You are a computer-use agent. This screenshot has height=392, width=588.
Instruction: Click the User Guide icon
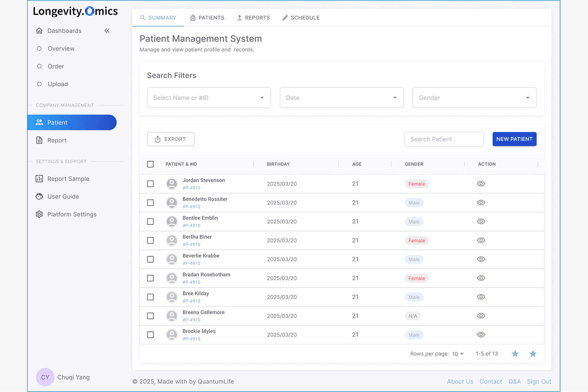tap(39, 197)
